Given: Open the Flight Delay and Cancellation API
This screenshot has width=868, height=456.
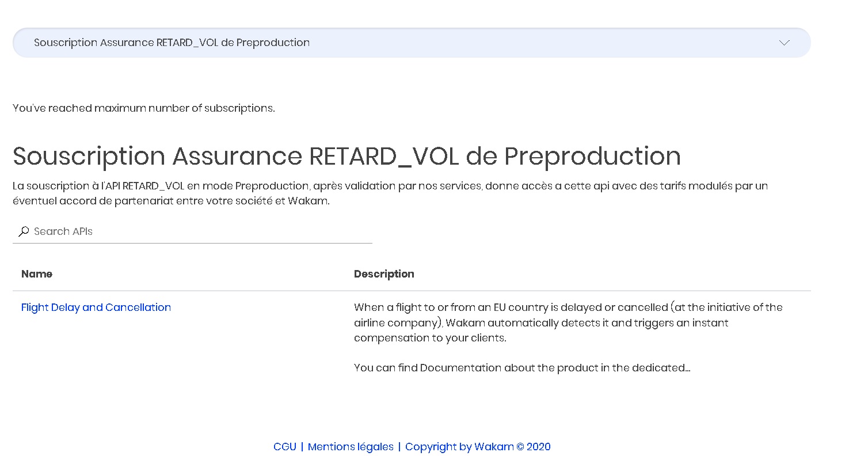Looking at the screenshot, I should [x=96, y=307].
